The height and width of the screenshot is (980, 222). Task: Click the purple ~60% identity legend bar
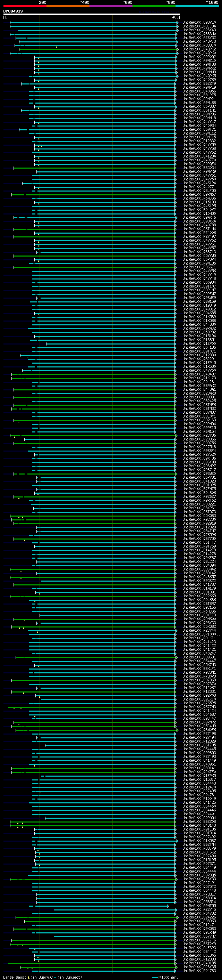click(x=111, y=6)
